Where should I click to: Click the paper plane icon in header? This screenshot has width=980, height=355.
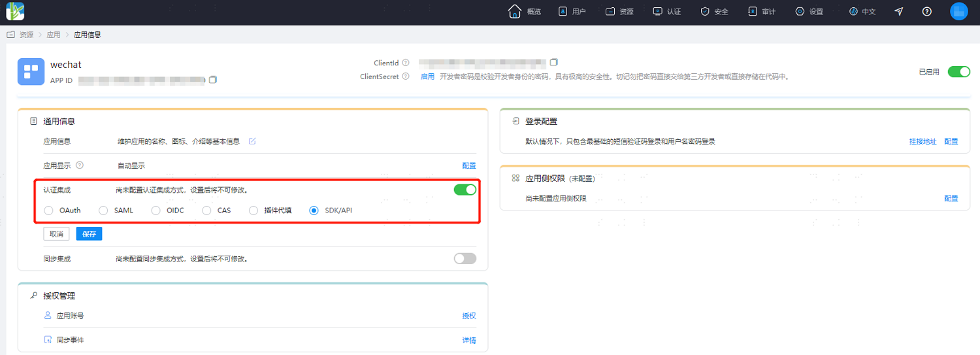pos(899,12)
